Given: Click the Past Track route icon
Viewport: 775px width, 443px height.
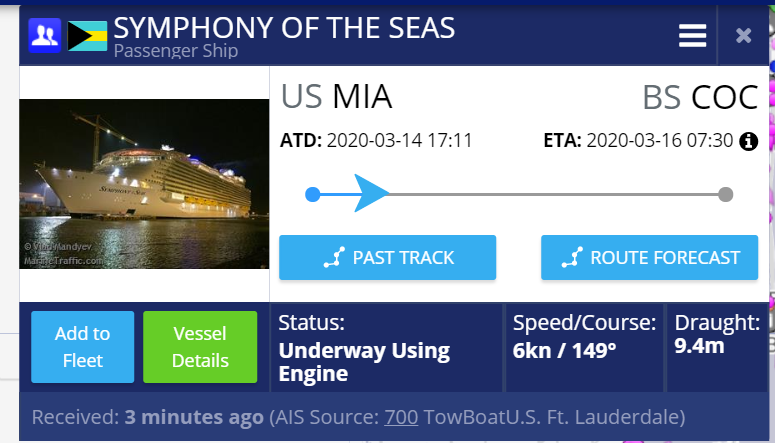Looking at the screenshot, I should (335, 258).
